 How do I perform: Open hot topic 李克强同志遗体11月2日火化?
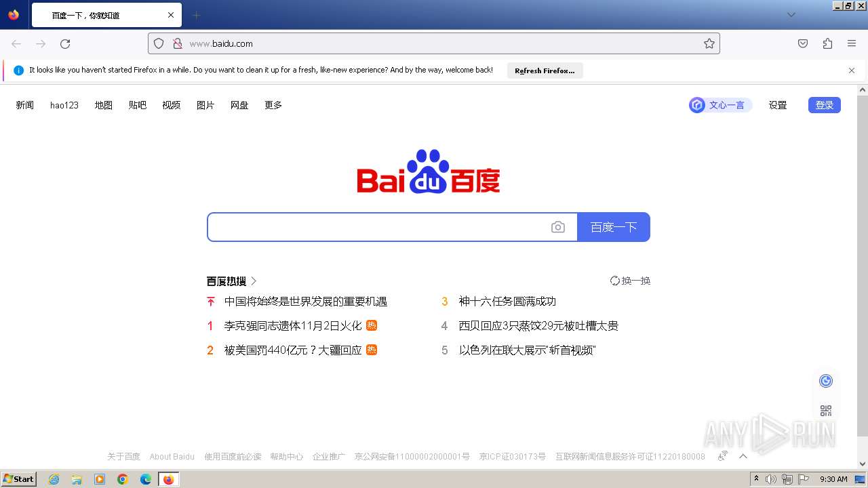(x=293, y=326)
